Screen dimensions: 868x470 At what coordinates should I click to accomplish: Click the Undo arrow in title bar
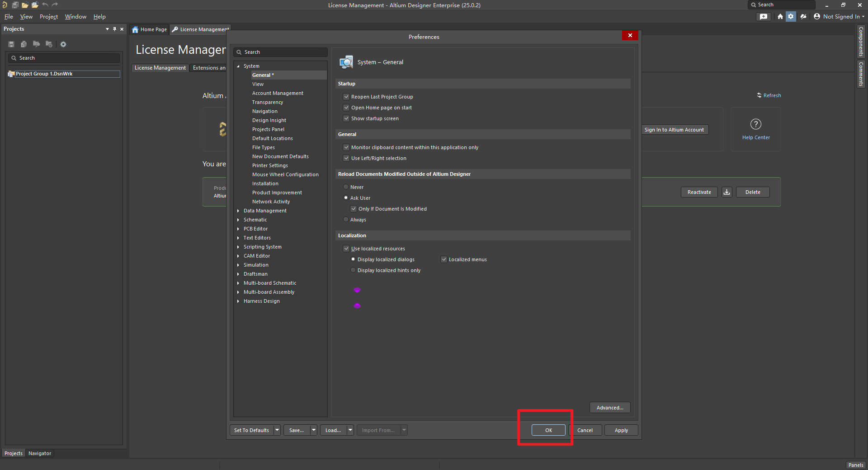[45, 5]
